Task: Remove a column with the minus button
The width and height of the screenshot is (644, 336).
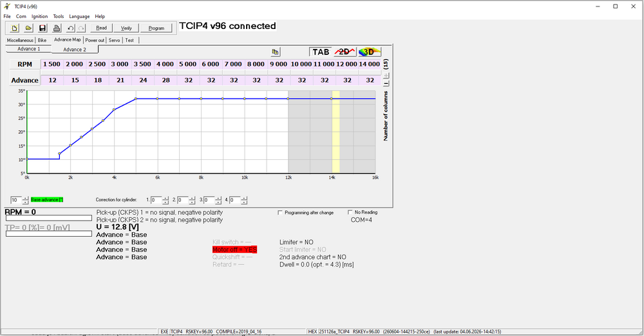Action: [386, 83]
